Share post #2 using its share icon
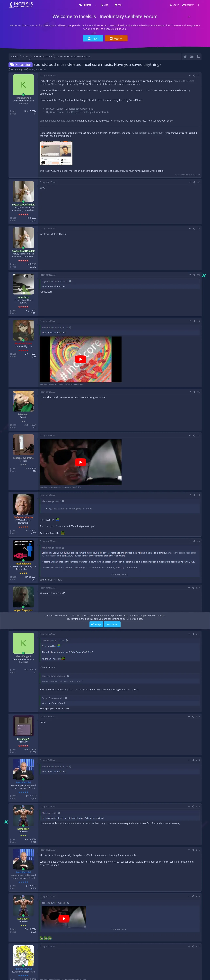 pos(194,182)
